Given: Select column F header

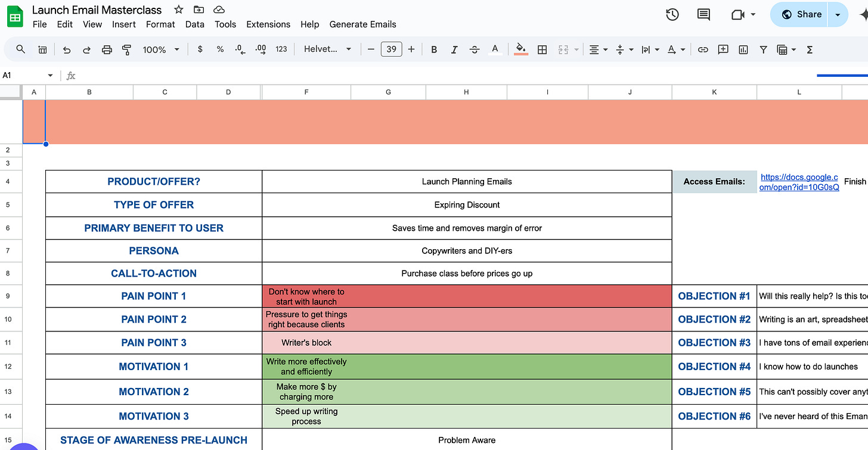Looking at the screenshot, I should (306, 92).
